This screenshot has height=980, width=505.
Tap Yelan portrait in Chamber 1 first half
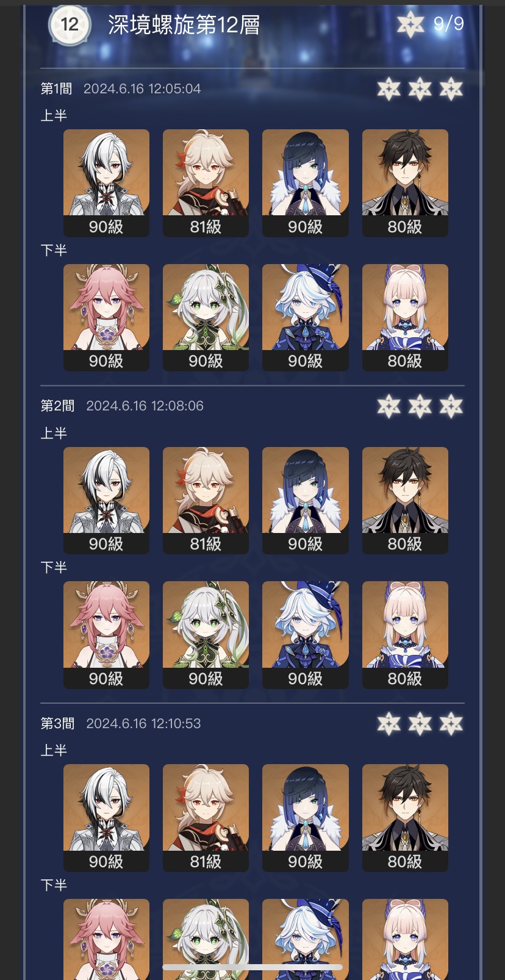(306, 183)
